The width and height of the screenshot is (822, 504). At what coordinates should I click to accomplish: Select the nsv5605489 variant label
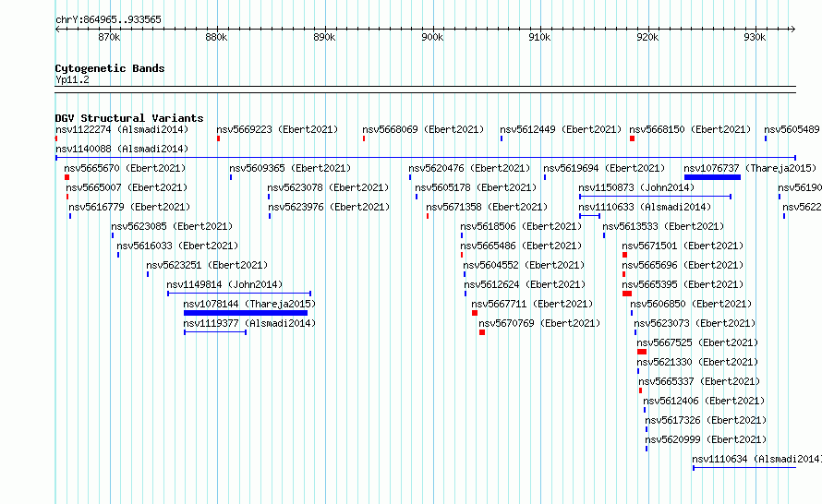coord(792,129)
